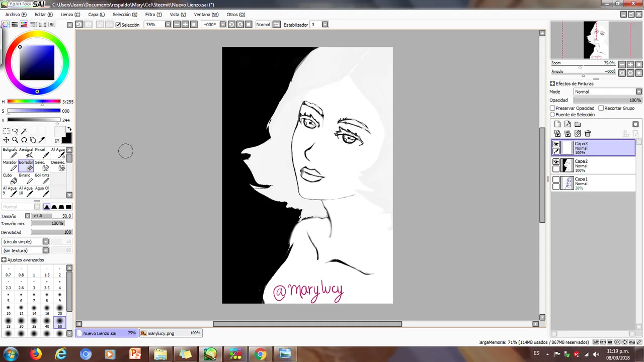Select the Capa1 layer row

(594, 184)
